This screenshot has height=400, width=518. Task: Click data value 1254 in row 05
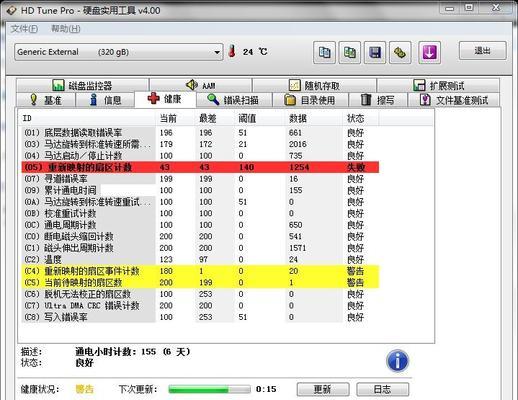[299, 167]
